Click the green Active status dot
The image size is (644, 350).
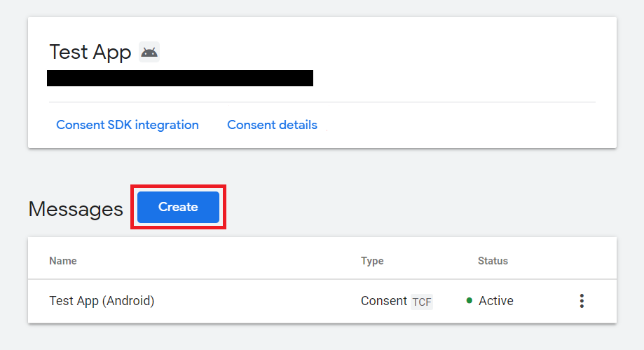click(469, 301)
